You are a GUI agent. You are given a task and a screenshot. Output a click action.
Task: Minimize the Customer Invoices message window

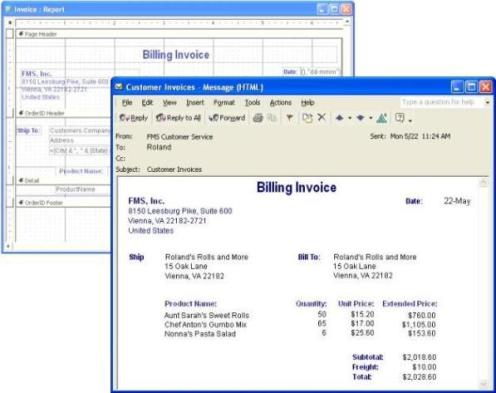[x=457, y=87]
